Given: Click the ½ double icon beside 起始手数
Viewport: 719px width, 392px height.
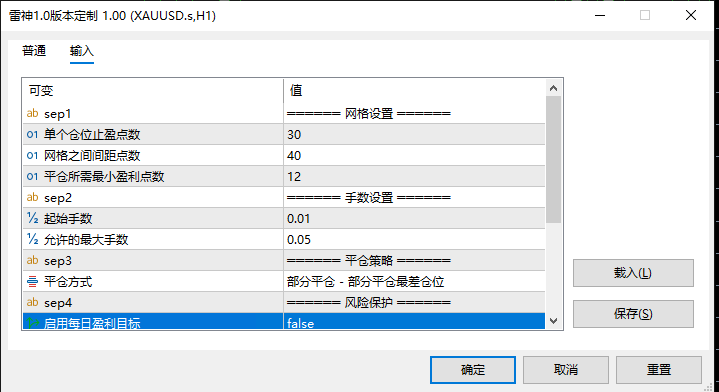Looking at the screenshot, I should tap(33, 218).
